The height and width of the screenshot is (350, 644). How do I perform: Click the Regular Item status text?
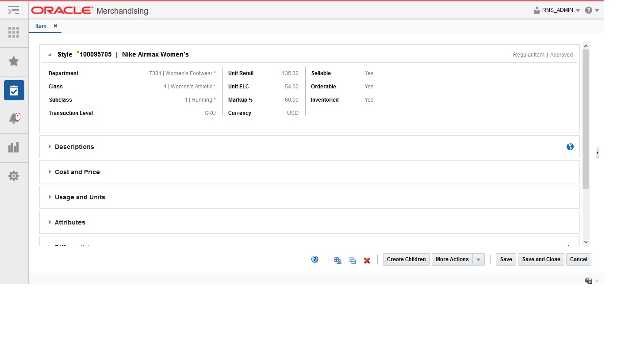coord(529,55)
